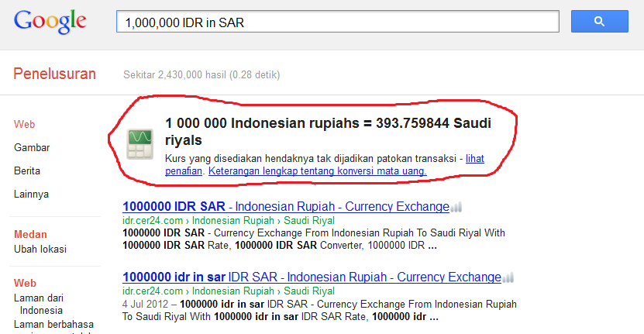Click snippet text under first cer24 result
The width and height of the screenshot is (644, 334).
tap(314, 239)
